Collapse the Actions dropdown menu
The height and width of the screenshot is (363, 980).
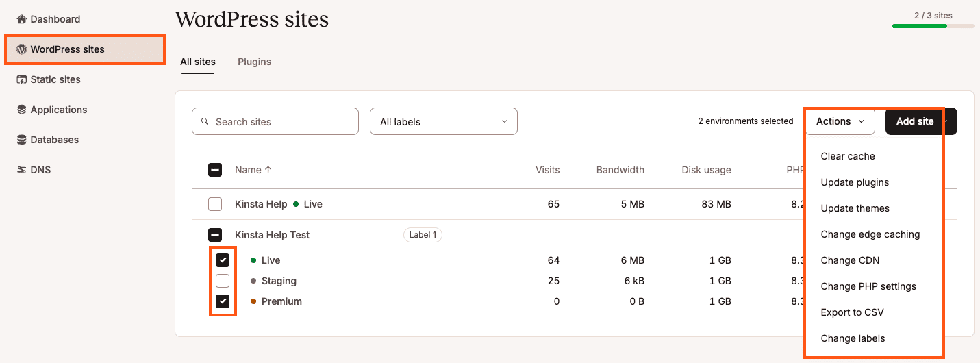[840, 121]
